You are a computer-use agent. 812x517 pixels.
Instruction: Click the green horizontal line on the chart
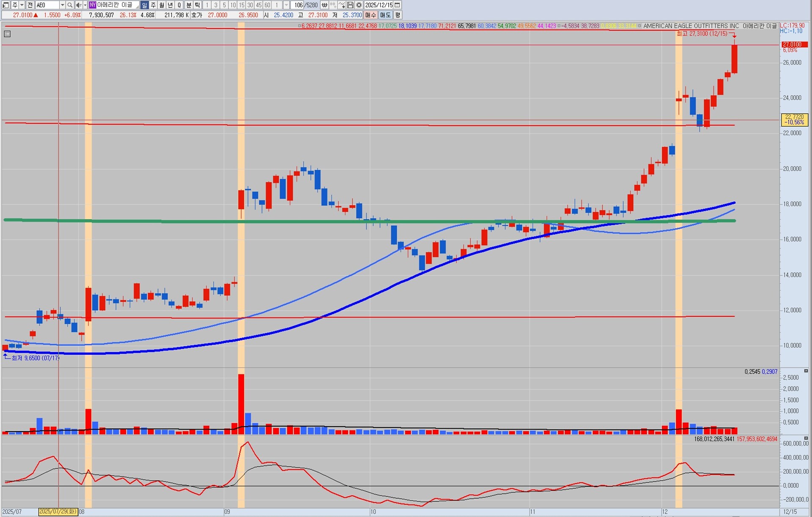pyautogui.click(x=169, y=221)
